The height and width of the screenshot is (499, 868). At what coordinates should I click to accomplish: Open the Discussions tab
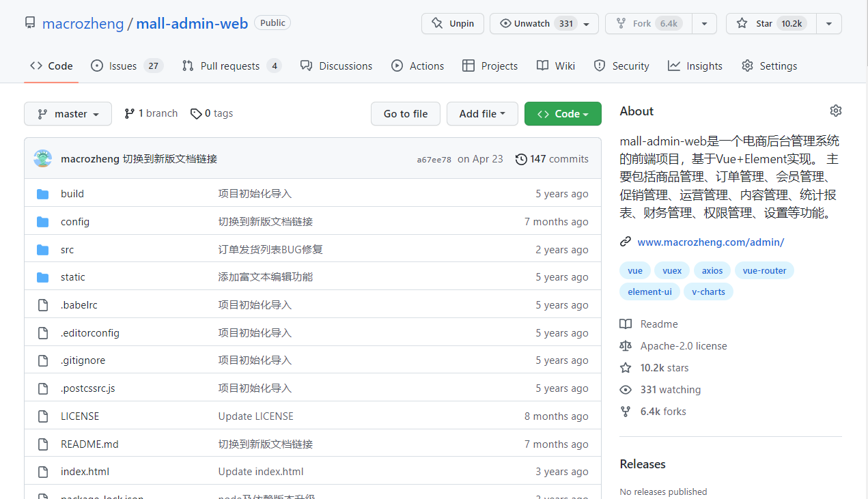[337, 66]
